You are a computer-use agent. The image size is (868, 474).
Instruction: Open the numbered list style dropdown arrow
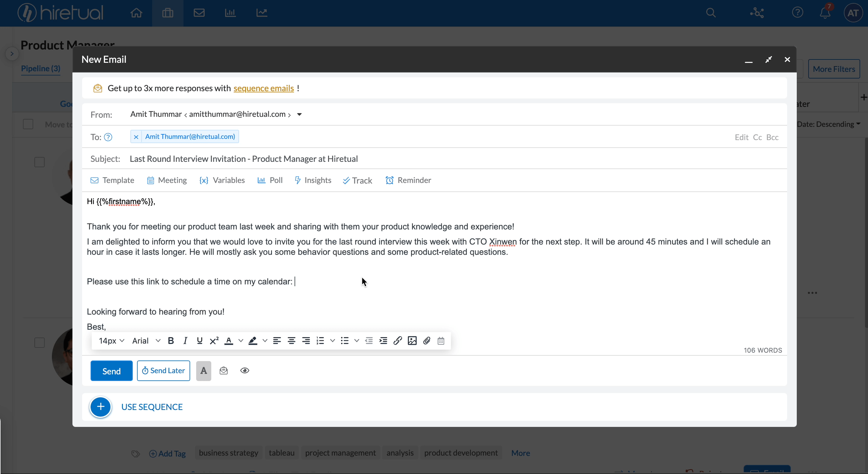(333, 341)
